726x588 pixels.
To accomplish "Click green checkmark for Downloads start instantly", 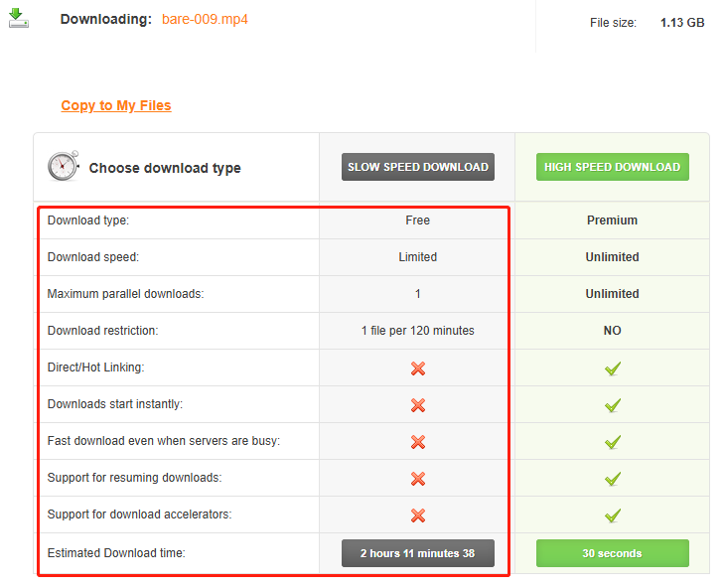I will (613, 405).
